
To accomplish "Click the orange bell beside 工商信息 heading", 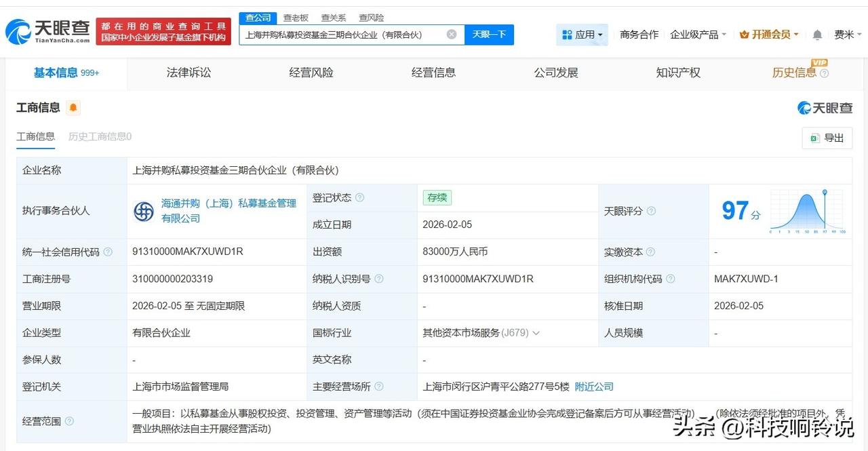I will click(x=74, y=107).
